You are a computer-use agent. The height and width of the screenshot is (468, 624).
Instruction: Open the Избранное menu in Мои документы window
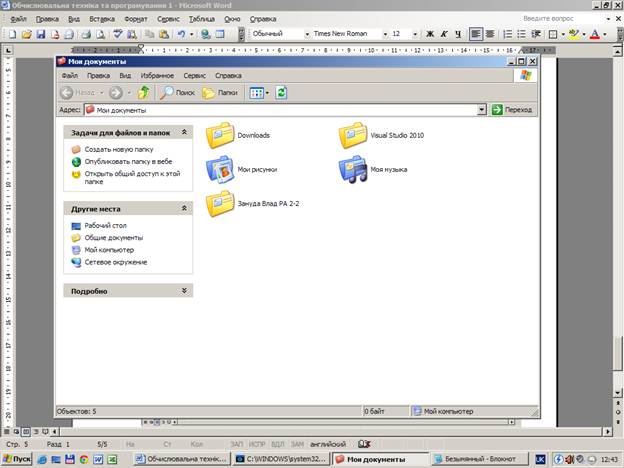[x=157, y=76]
